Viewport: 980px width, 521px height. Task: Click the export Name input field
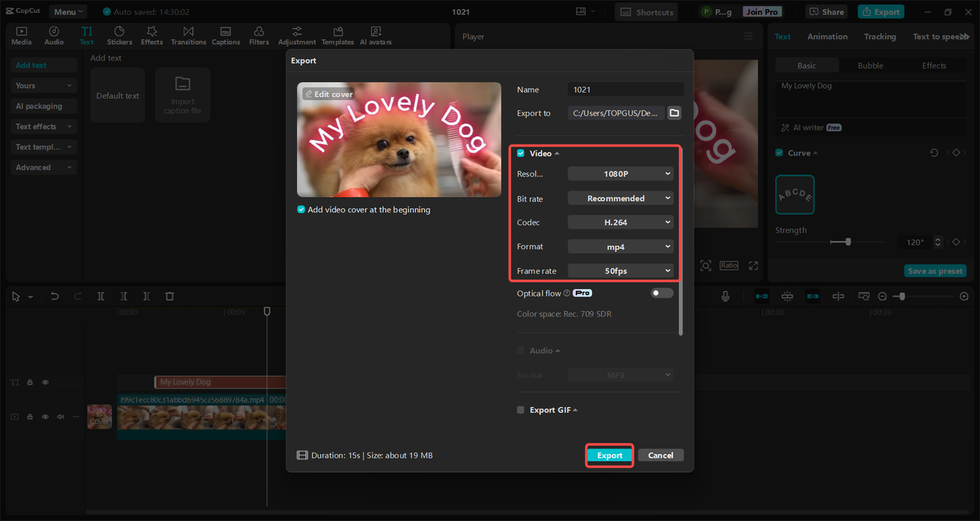(626, 90)
